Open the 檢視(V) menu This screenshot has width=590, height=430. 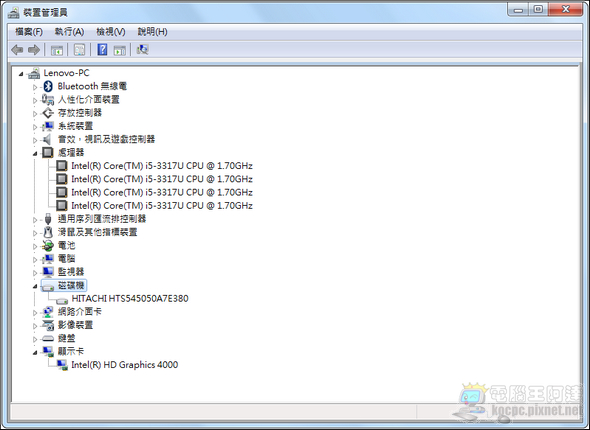(x=111, y=32)
